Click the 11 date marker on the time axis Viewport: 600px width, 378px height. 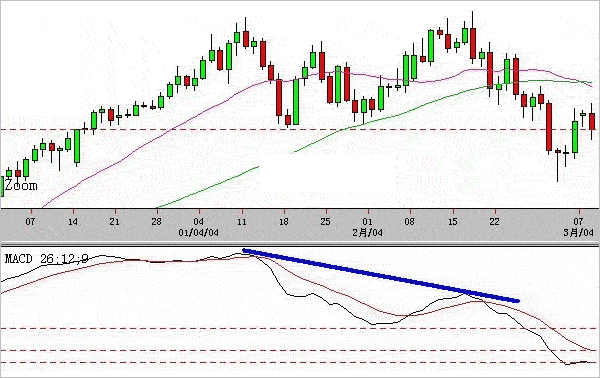242,222
